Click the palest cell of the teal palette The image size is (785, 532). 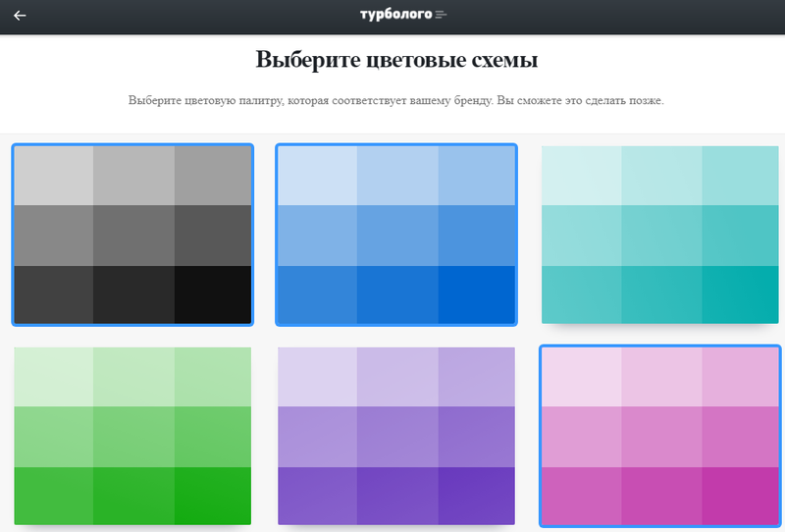coord(582,176)
